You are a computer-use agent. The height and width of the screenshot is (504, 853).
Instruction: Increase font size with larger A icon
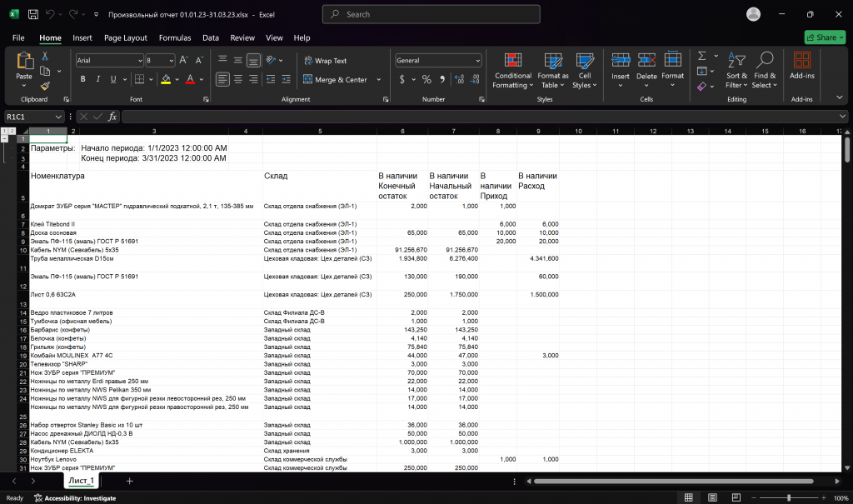coord(184,61)
